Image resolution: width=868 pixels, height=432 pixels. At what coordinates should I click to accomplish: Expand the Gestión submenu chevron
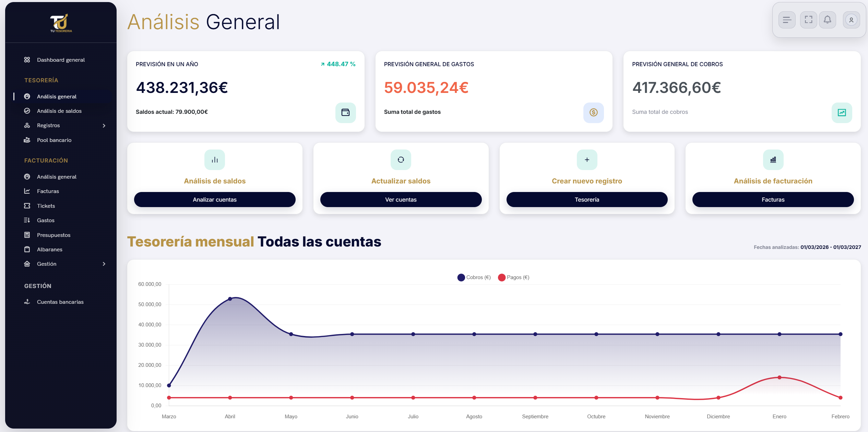pos(104,264)
